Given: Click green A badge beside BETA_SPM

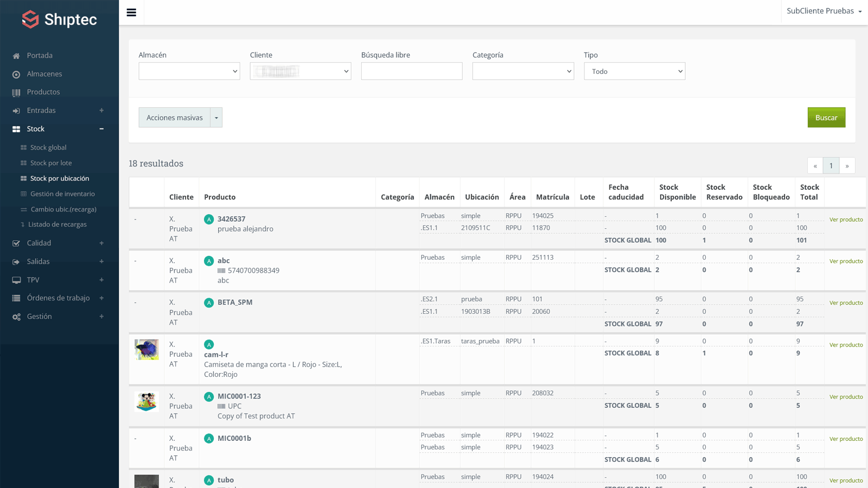Looking at the screenshot, I should (209, 303).
